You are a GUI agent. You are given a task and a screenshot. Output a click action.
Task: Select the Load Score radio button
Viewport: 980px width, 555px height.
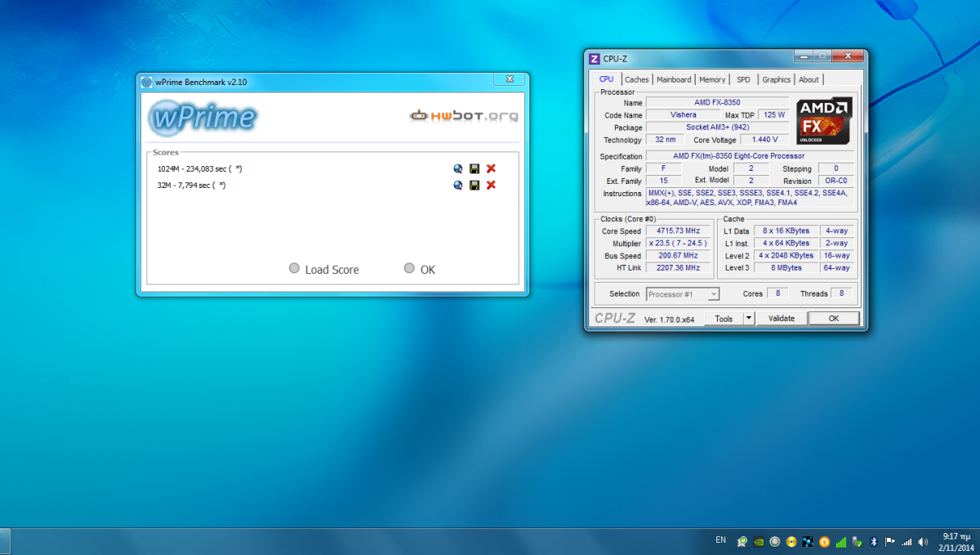point(294,269)
